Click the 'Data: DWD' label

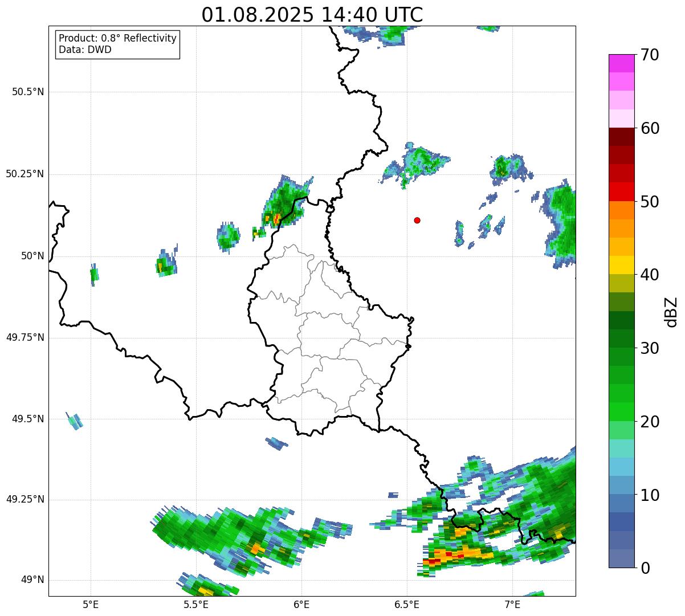pyautogui.click(x=85, y=50)
